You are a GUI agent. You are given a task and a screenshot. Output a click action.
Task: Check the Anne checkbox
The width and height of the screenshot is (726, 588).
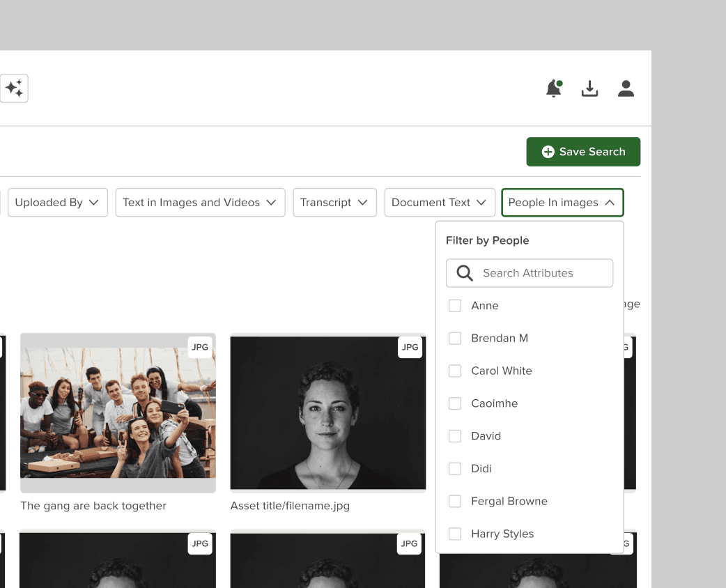tap(455, 306)
